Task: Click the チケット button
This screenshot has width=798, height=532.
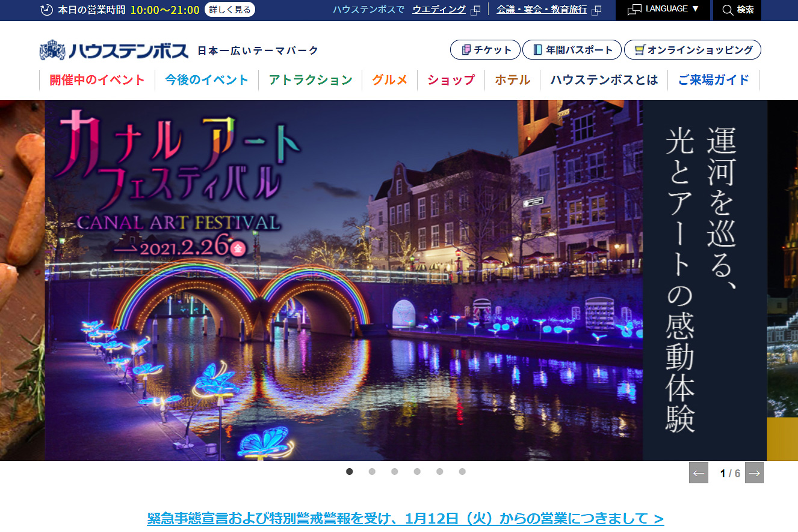Action: click(485, 50)
